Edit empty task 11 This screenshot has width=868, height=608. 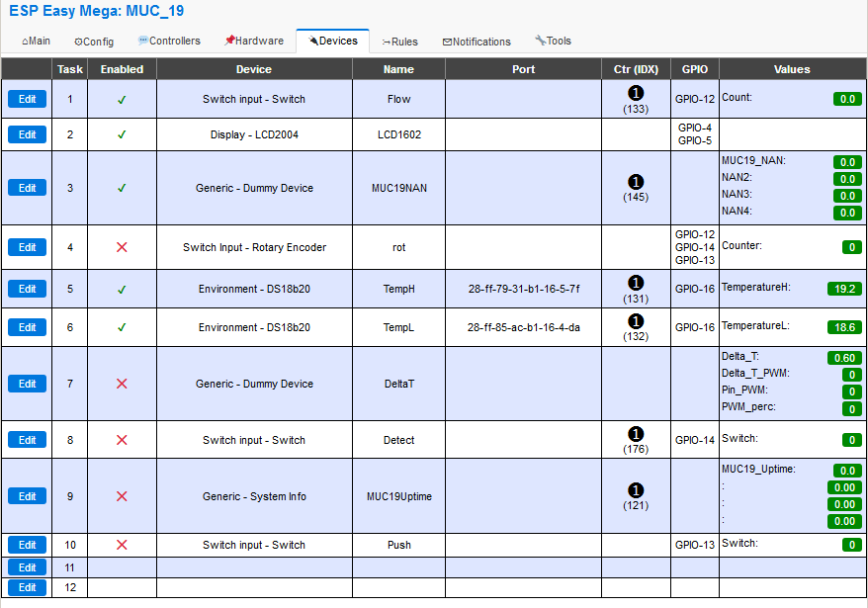[x=27, y=567]
